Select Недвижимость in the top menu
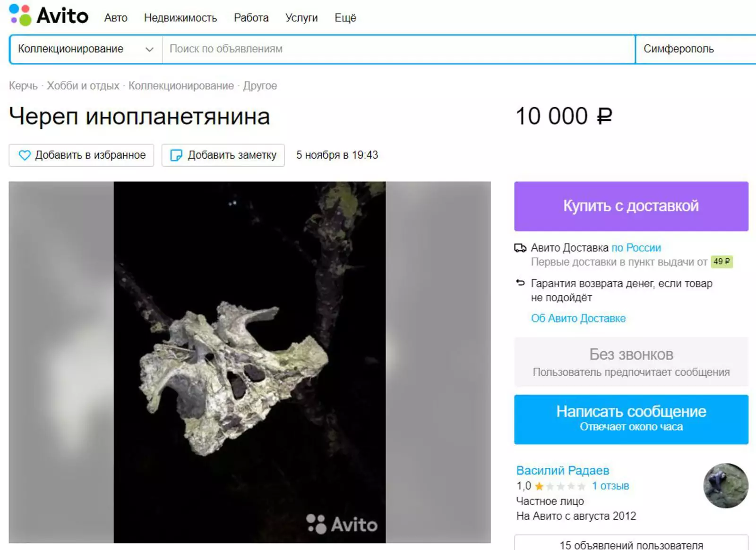This screenshot has width=756, height=550. 181,18
